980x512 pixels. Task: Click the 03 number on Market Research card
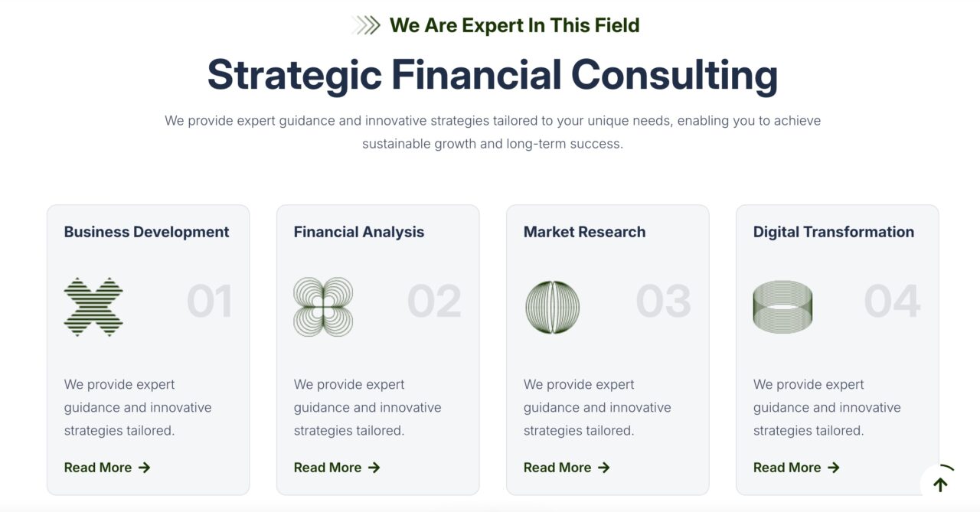point(663,301)
